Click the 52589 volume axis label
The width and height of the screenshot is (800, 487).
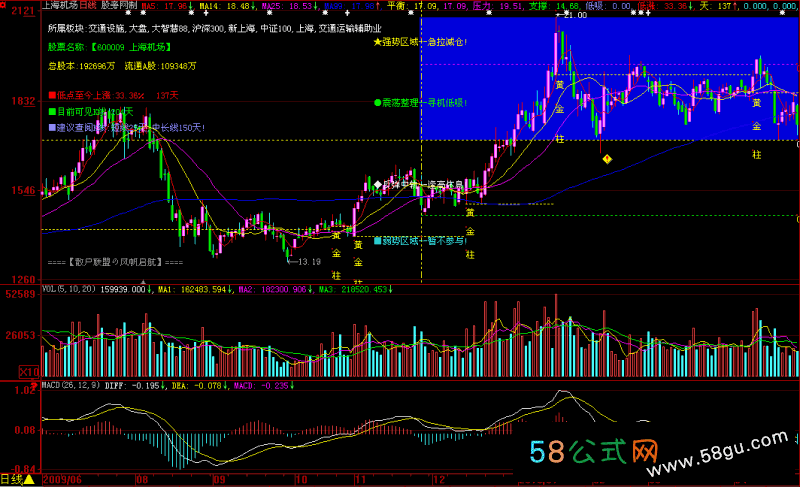[x=20, y=294]
